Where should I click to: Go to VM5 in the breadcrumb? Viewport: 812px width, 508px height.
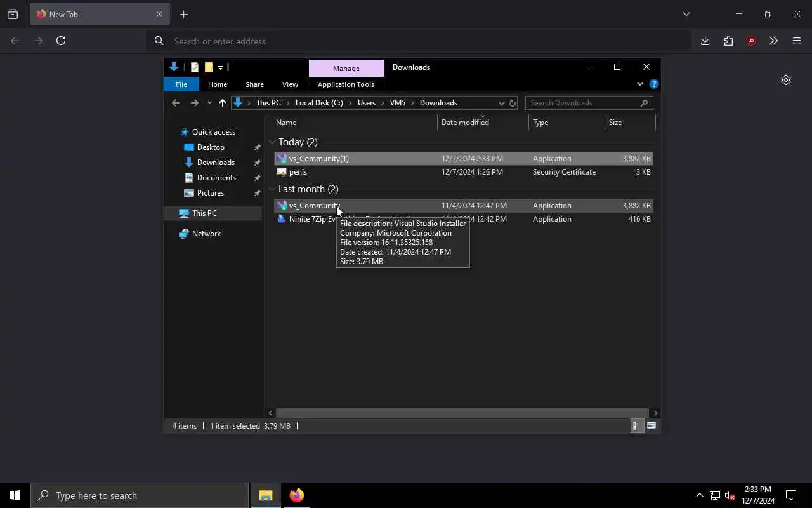point(398,103)
